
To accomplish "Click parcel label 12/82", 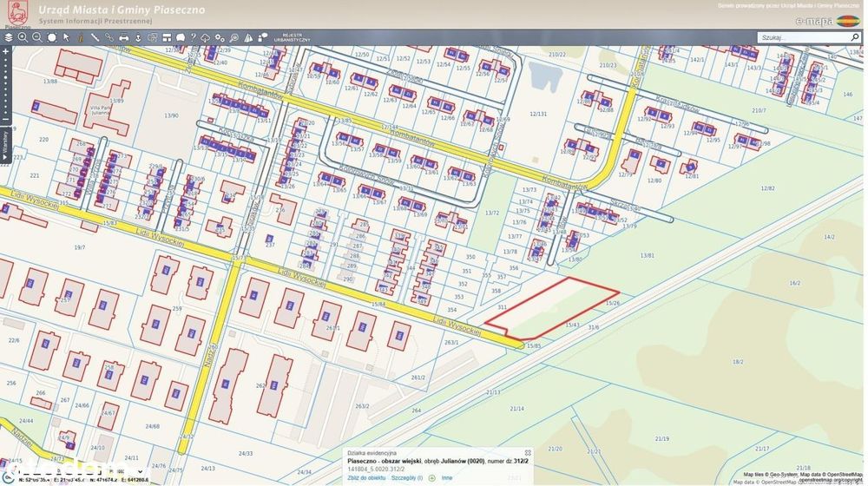I will coord(767,188).
